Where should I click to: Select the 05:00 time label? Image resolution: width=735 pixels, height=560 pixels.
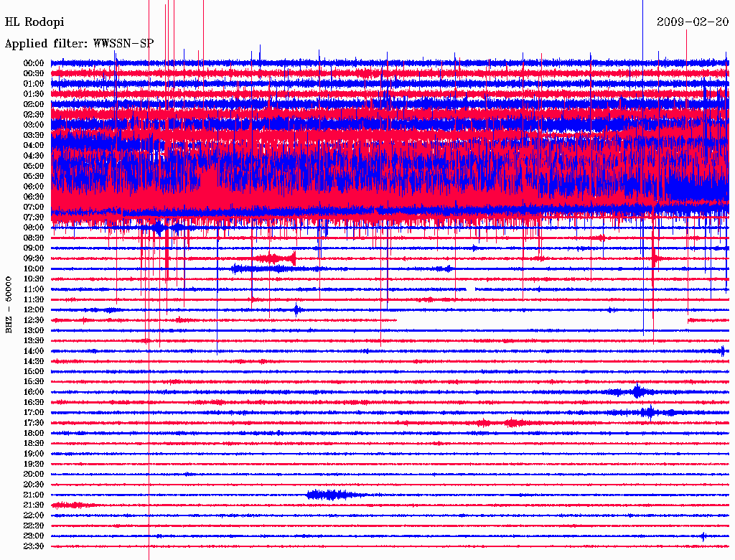34,166
